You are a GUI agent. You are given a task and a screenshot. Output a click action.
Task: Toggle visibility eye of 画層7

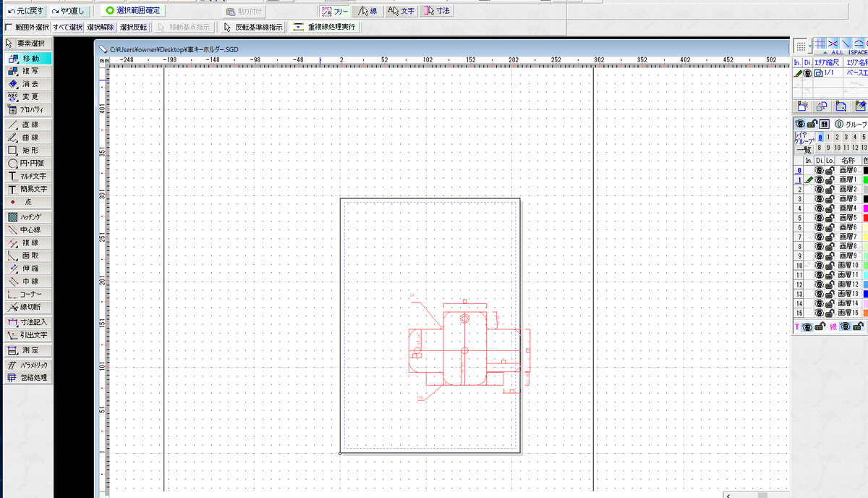click(x=820, y=237)
